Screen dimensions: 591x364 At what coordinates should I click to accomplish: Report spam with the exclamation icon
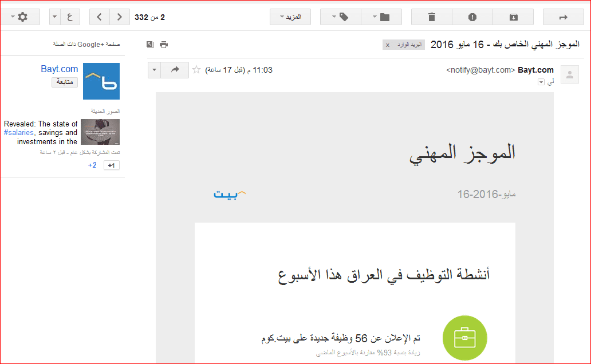(x=472, y=17)
